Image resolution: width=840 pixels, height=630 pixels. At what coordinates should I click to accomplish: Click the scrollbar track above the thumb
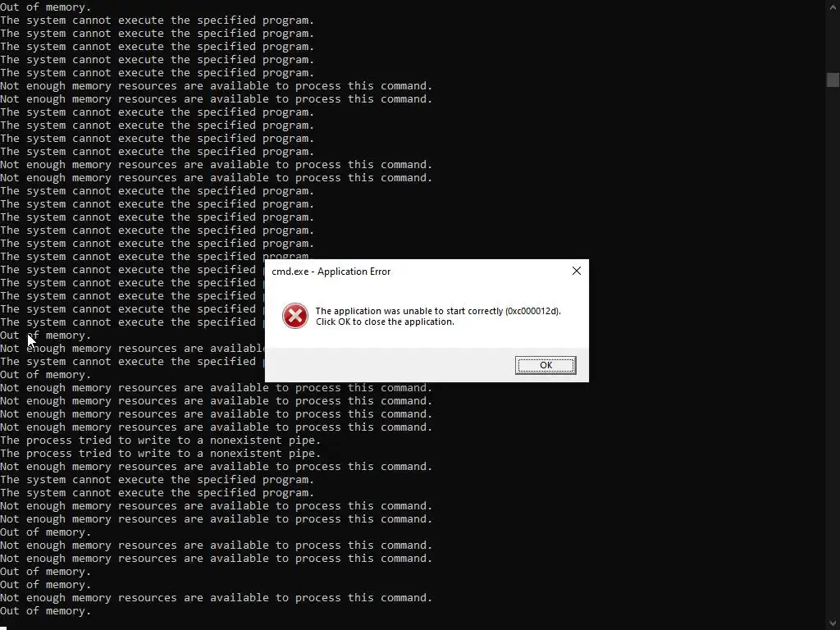pos(833,42)
